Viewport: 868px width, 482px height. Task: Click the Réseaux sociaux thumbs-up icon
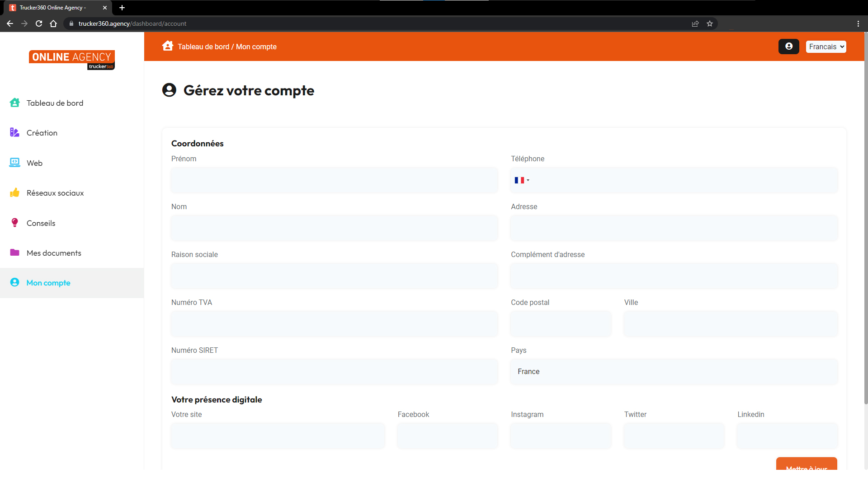[14, 193]
